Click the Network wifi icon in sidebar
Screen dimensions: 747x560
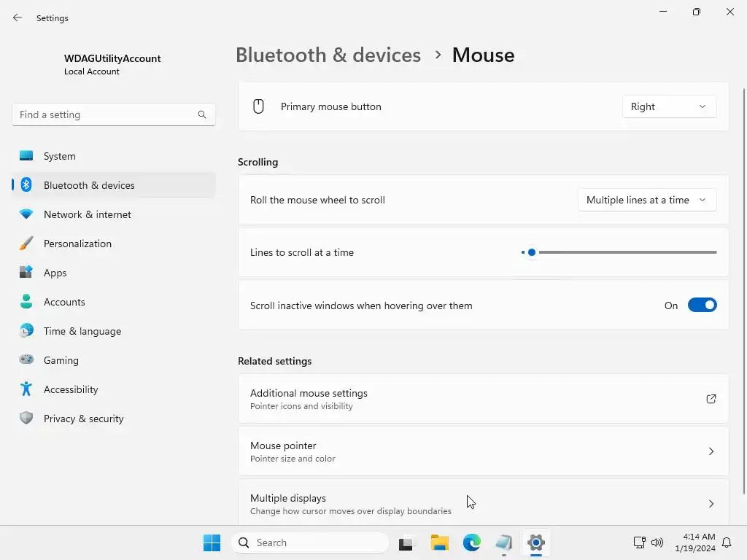(26, 214)
